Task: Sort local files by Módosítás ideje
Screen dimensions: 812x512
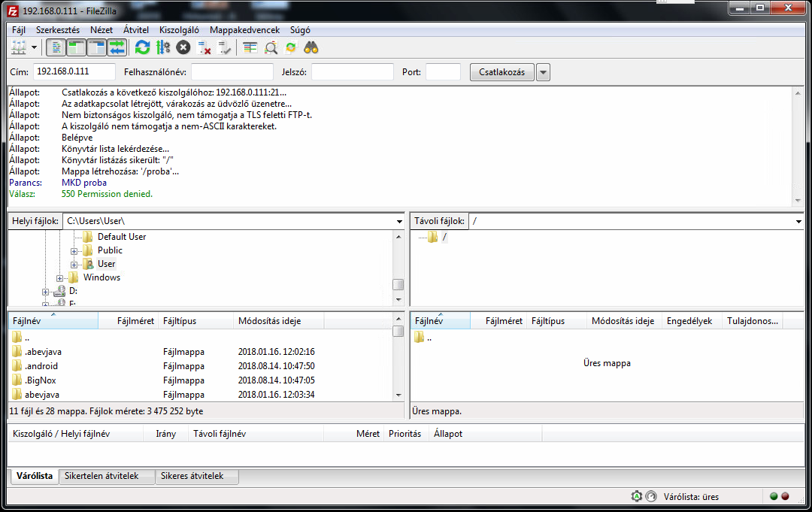Action: (279, 321)
